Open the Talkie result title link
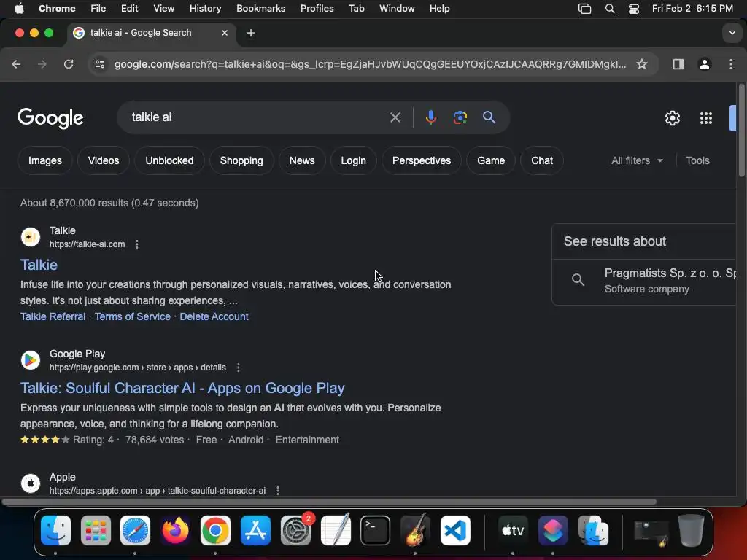Screen dimensions: 747x560 click(x=39, y=265)
